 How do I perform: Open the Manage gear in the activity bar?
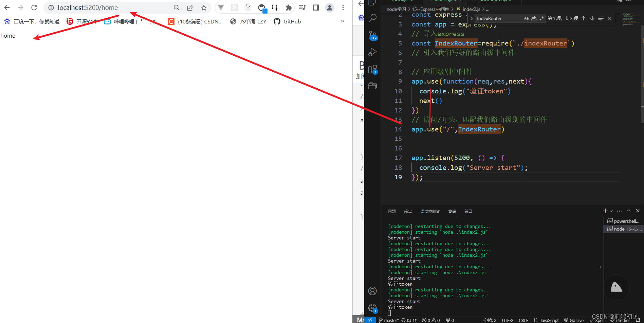[372, 308]
